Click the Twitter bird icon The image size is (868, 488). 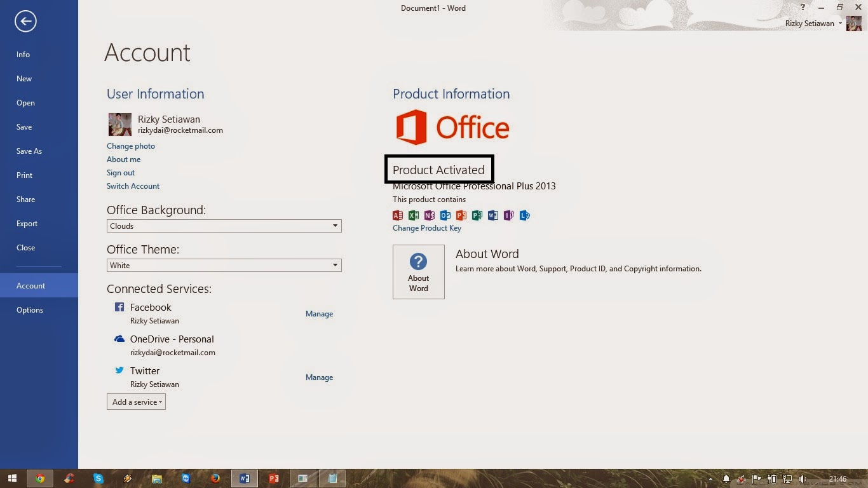click(x=119, y=370)
